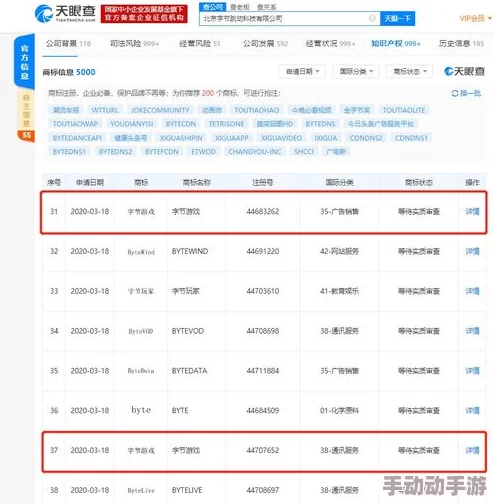Select the 自主信息 55 side tab
This screenshot has width=493, height=504.
(x=26, y=115)
